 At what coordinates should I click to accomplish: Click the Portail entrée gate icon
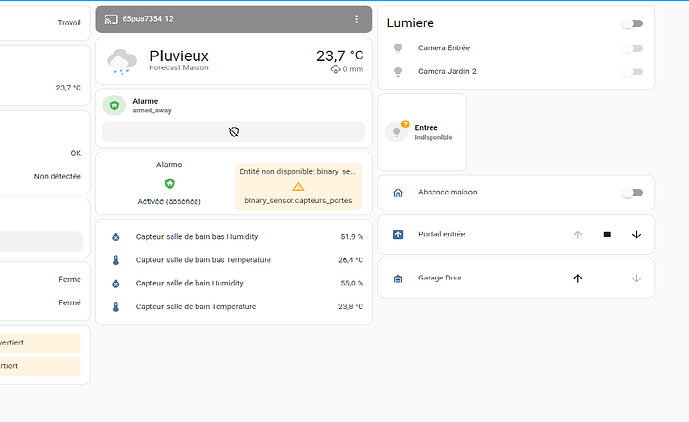point(398,234)
